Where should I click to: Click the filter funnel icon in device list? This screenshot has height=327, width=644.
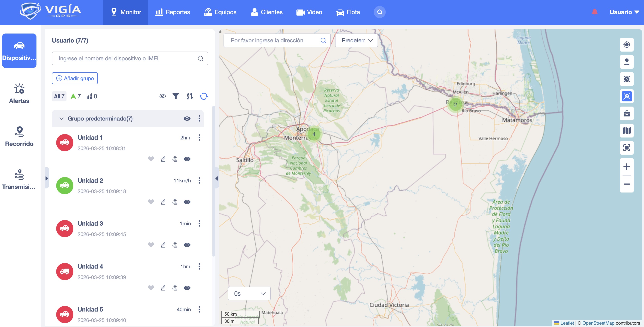176,96
